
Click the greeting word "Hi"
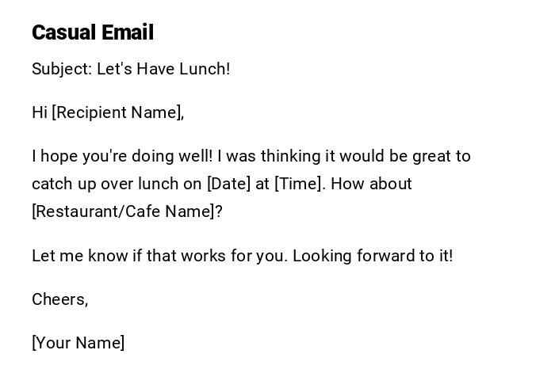40,112
